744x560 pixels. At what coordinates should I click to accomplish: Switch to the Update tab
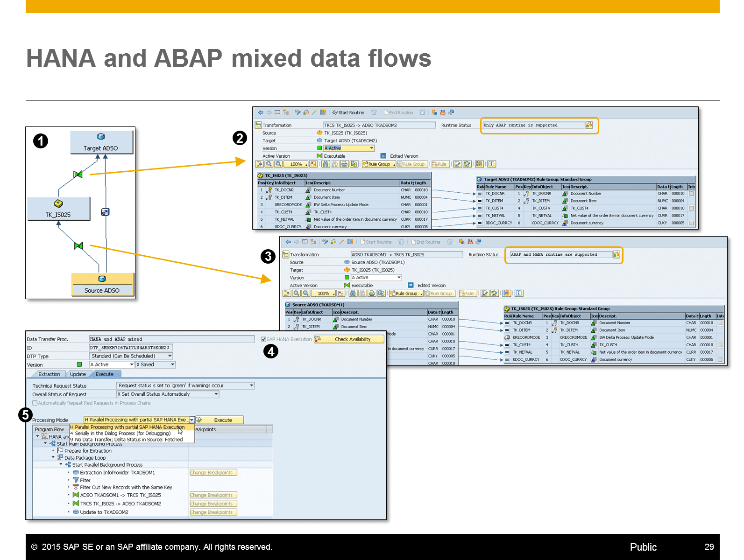coord(78,374)
